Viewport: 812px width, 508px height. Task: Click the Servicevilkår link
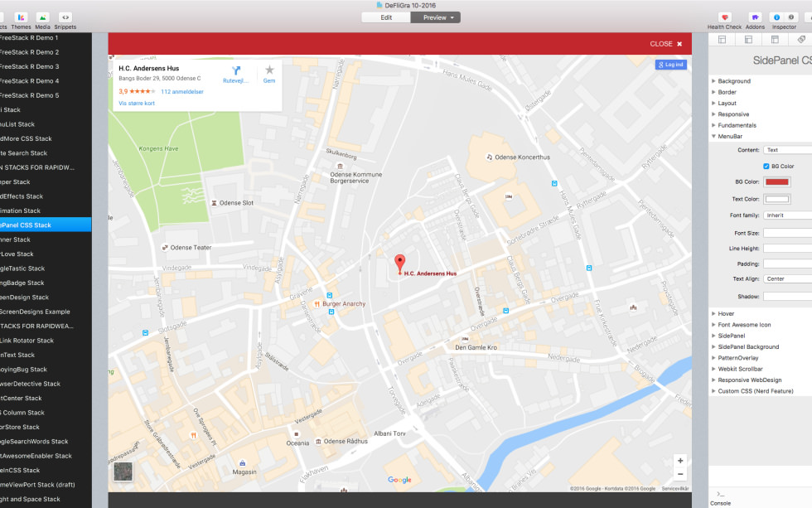pos(675,489)
